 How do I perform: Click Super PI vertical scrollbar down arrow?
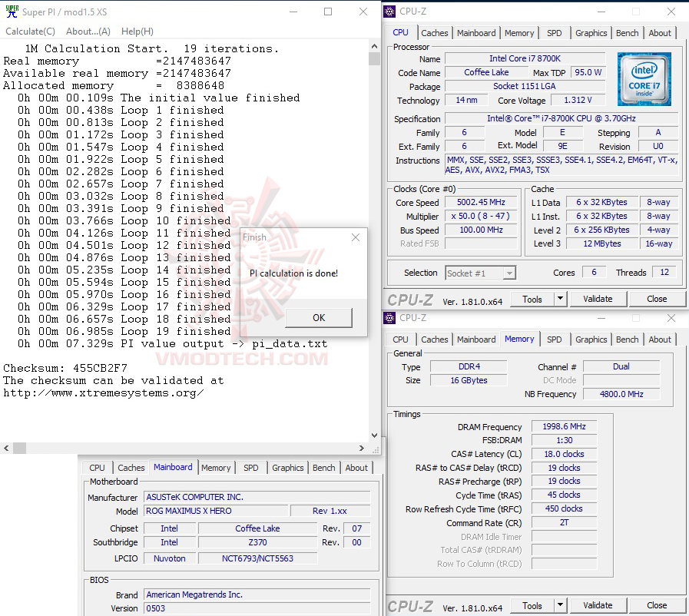point(374,436)
